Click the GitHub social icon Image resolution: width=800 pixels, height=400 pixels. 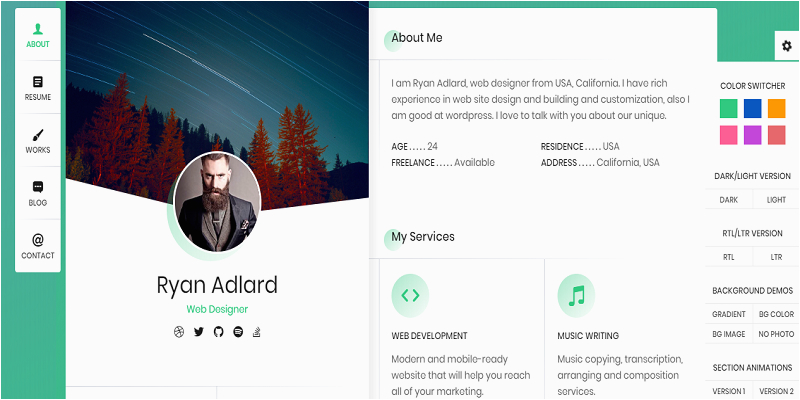coord(218,332)
